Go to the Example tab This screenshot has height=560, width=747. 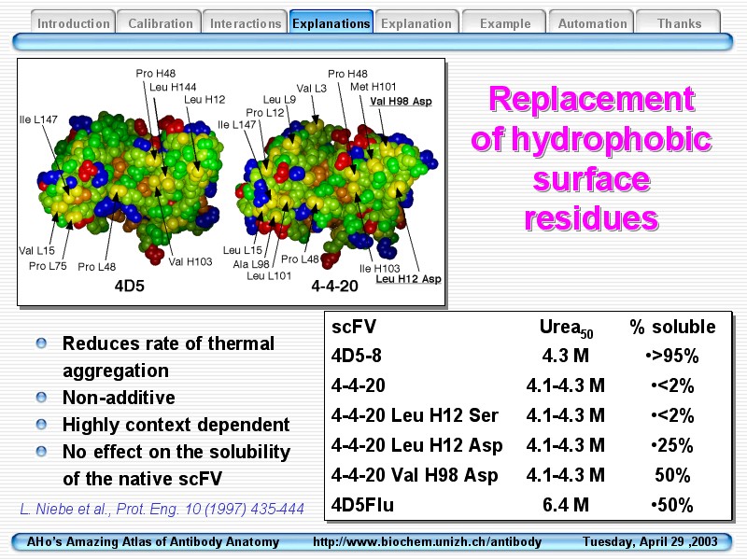505,23
